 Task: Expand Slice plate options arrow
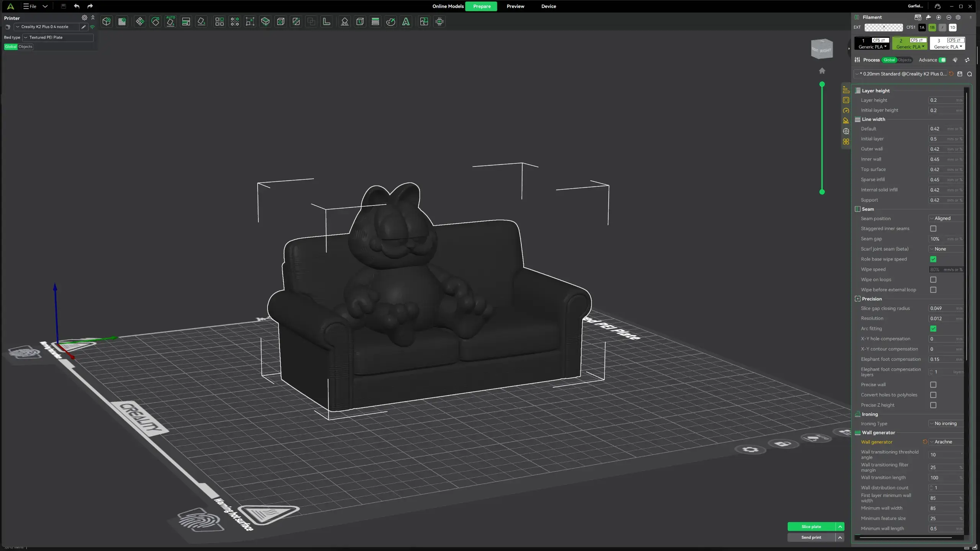840,527
